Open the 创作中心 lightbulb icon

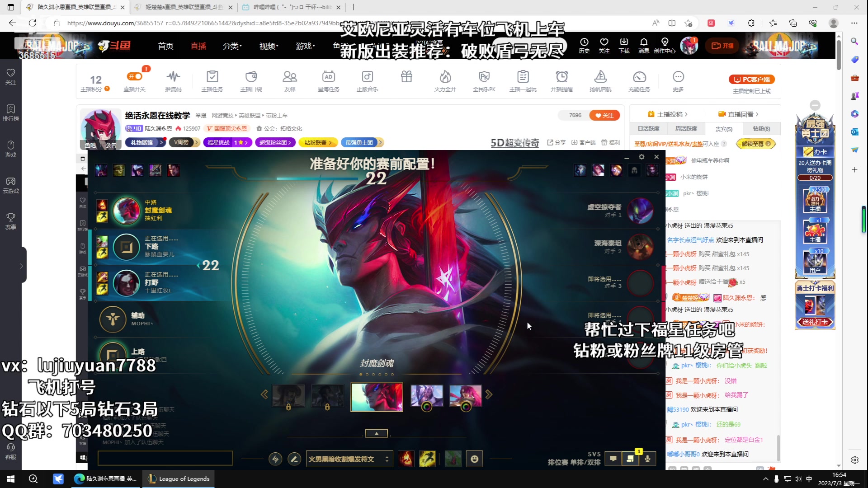pyautogui.click(x=665, y=46)
